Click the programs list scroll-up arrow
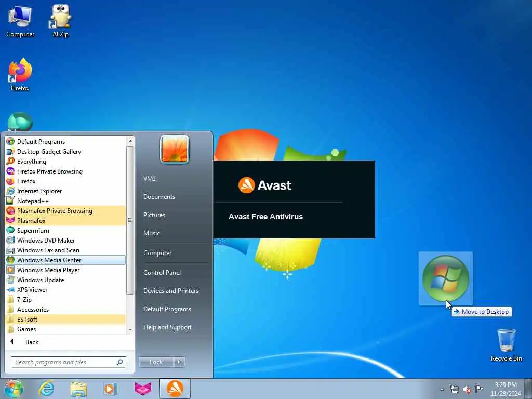532x399 pixels. click(130, 141)
